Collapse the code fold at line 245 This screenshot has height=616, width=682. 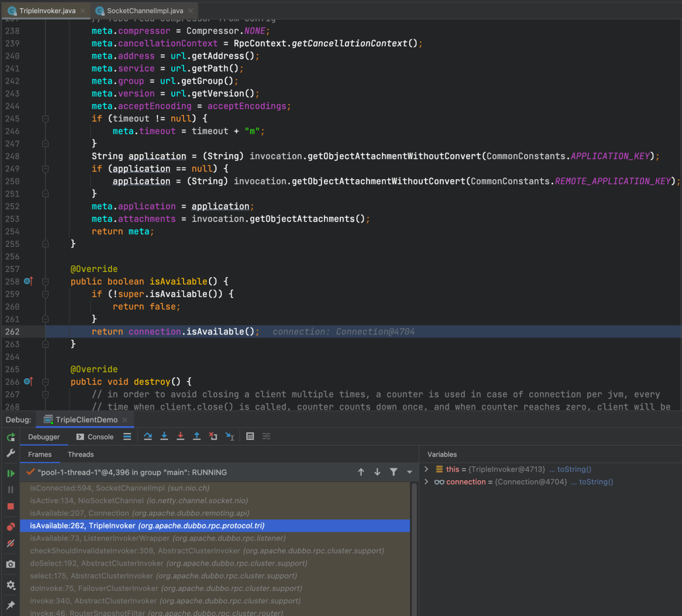45,119
